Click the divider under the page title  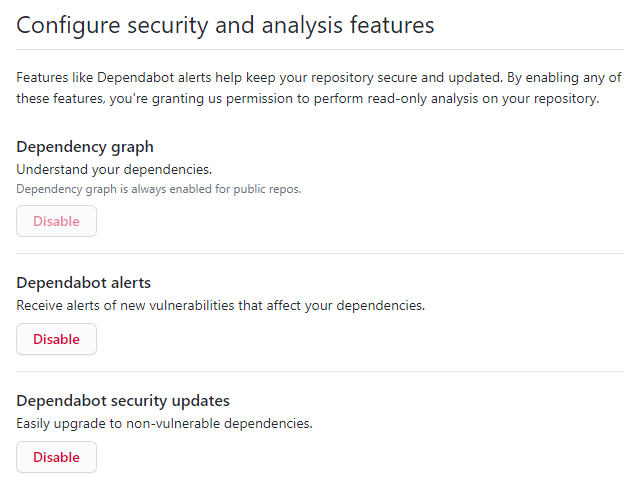(x=320, y=50)
